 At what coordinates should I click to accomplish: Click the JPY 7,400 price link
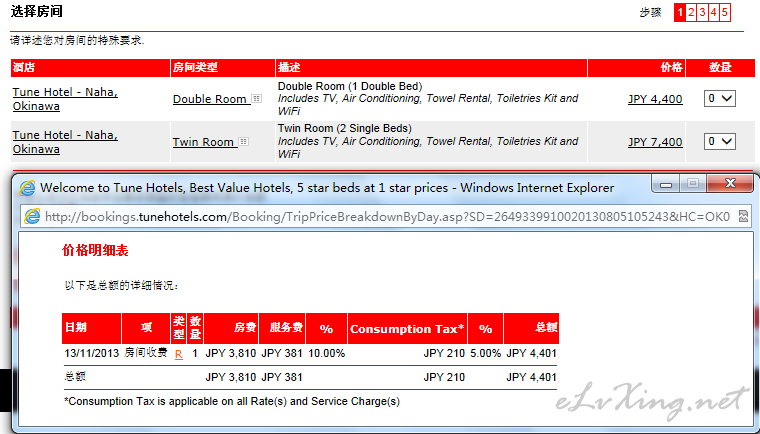pyautogui.click(x=655, y=142)
